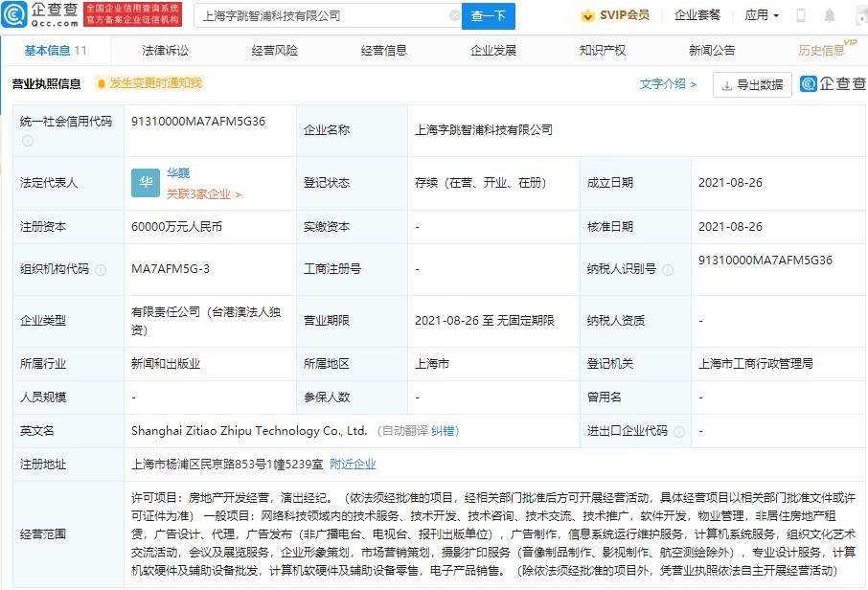Click the 营业期限 value 至 无固定期限
The width and height of the screenshot is (868, 590).
pyautogui.click(x=485, y=321)
